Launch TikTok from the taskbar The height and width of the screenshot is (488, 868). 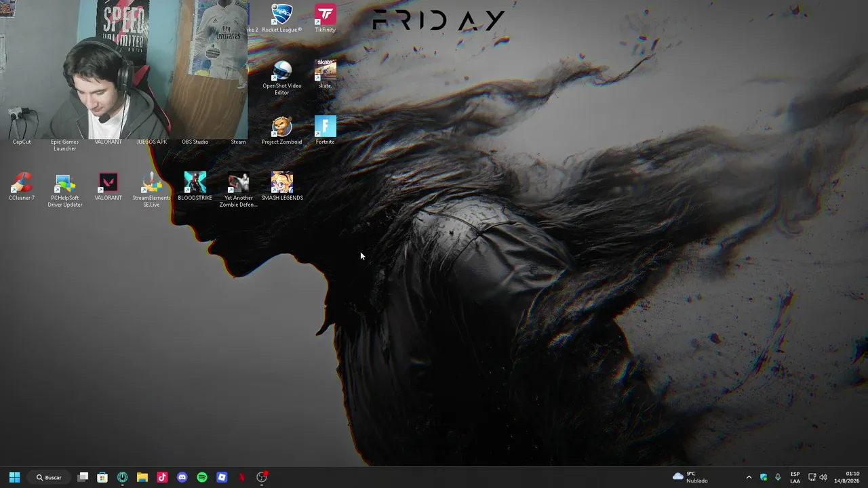coord(162,477)
